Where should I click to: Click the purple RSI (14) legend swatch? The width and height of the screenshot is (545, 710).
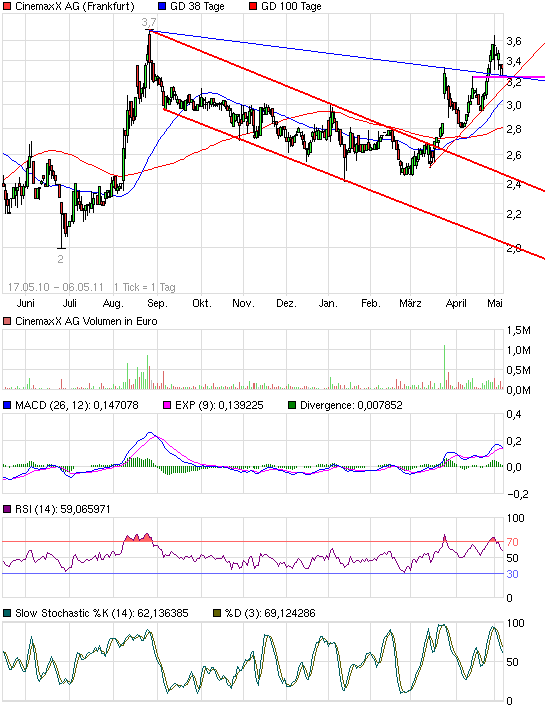7,509
